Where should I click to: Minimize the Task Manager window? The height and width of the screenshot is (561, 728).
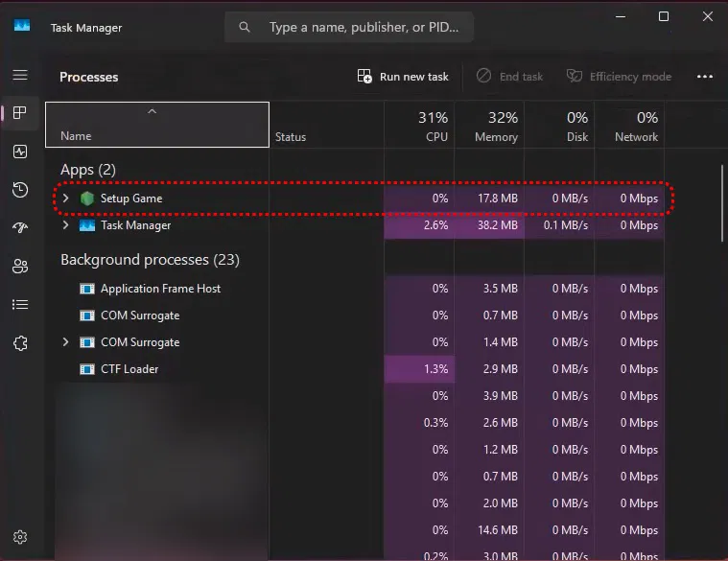pyautogui.click(x=621, y=16)
